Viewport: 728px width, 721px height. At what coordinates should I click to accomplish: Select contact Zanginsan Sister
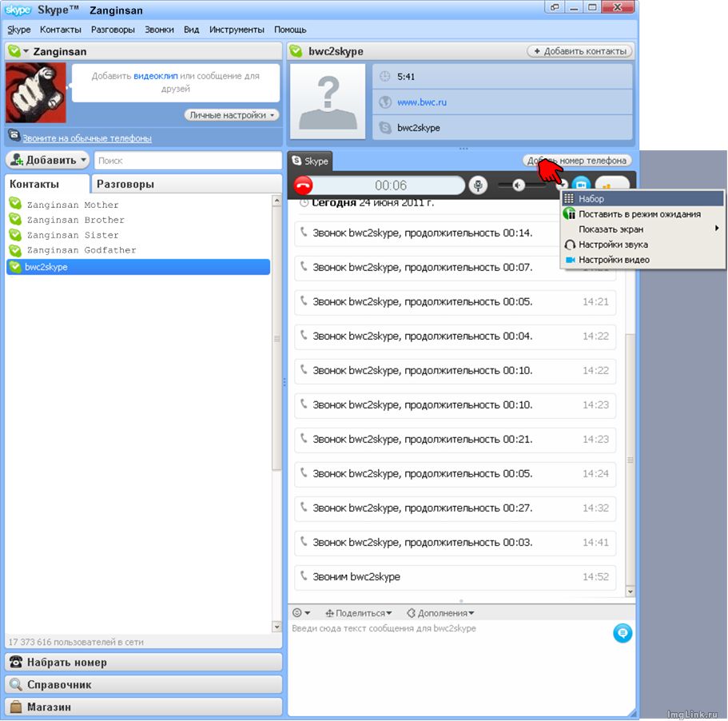tap(138, 235)
